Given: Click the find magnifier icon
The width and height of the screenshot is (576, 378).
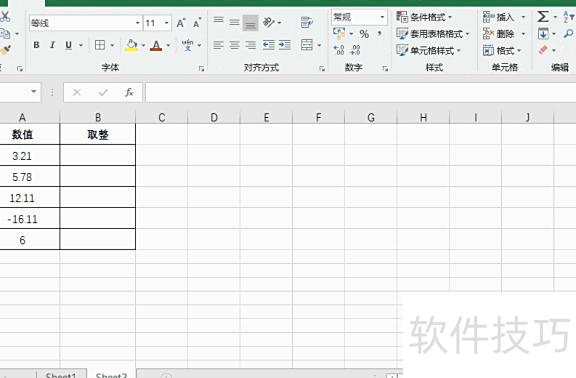Looking at the screenshot, I should click(x=569, y=34).
